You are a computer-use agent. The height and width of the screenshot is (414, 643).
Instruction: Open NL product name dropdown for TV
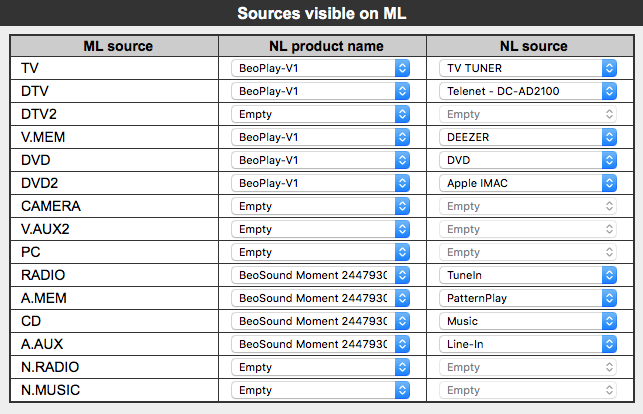pyautogui.click(x=320, y=68)
